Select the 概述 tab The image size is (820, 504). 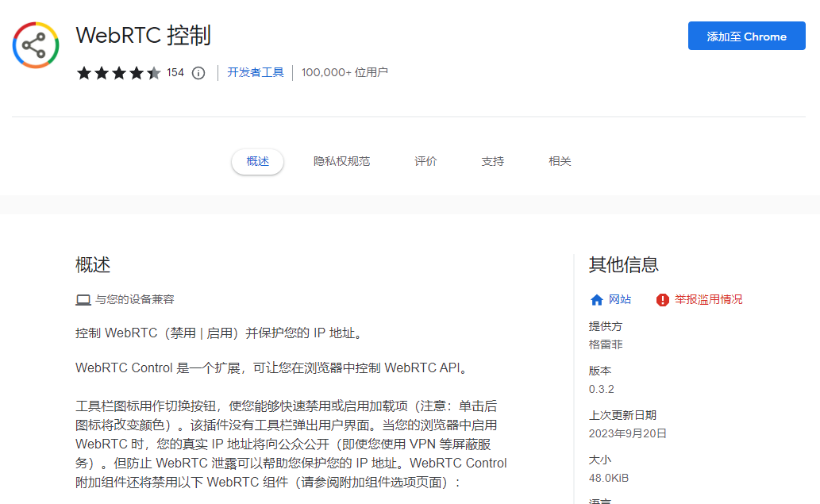[x=258, y=162]
